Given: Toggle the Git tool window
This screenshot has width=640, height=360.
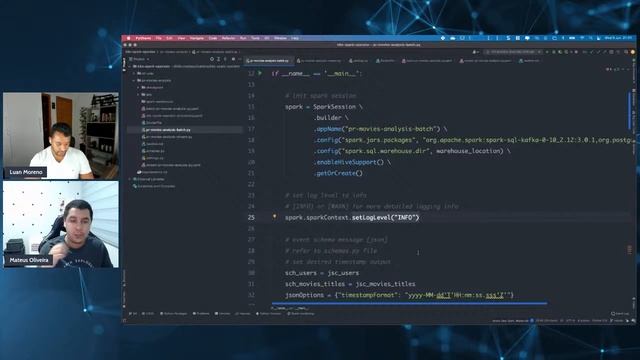Looking at the screenshot, I should click(x=133, y=313).
